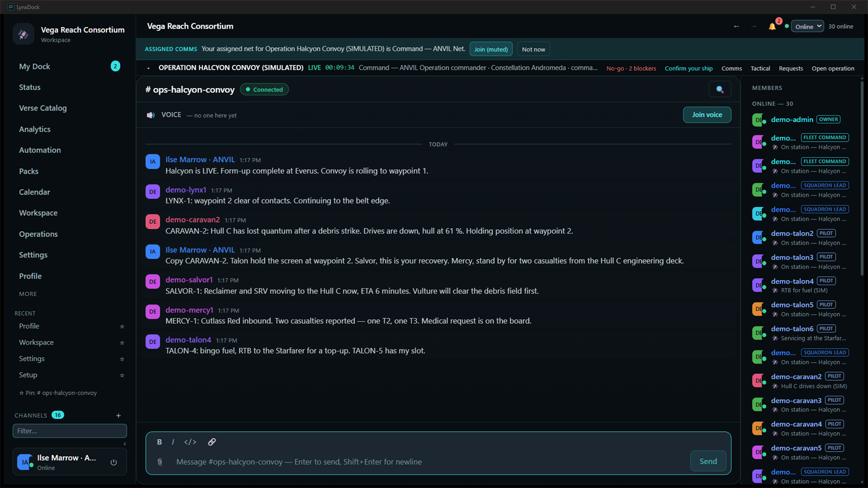Click the small collapse icon below channel filter
Screen dimensions: 868x488
coord(125,444)
